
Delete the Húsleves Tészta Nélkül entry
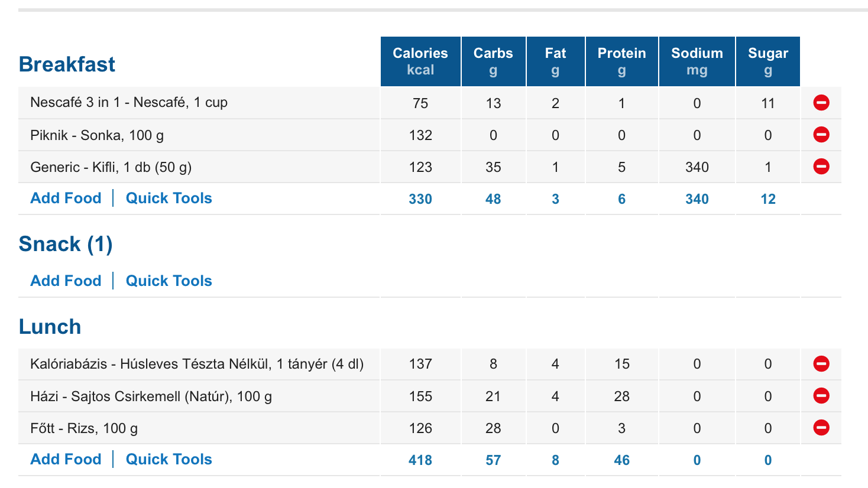(x=821, y=364)
